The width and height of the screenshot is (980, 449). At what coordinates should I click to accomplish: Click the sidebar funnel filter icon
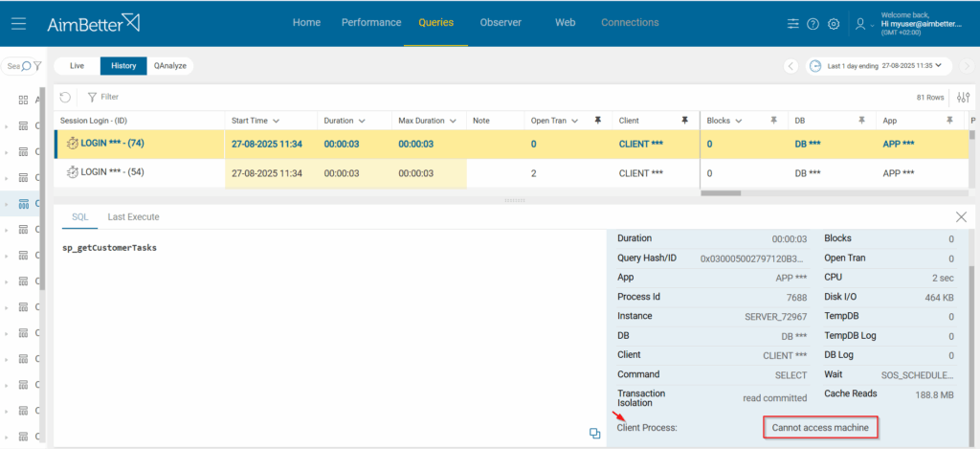[37, 66]
